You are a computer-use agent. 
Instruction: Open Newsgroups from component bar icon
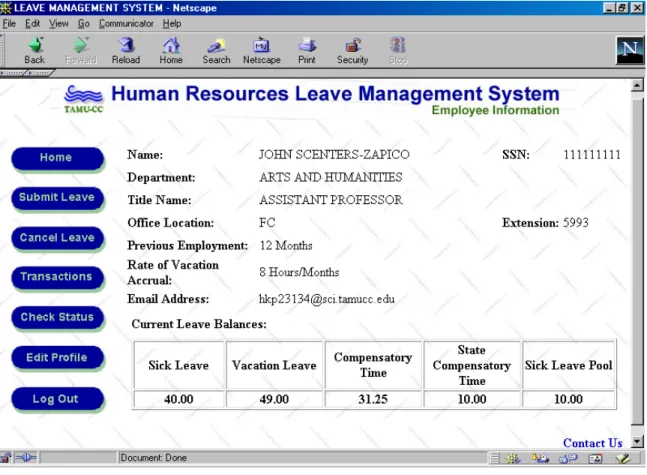tap(568, 458)
